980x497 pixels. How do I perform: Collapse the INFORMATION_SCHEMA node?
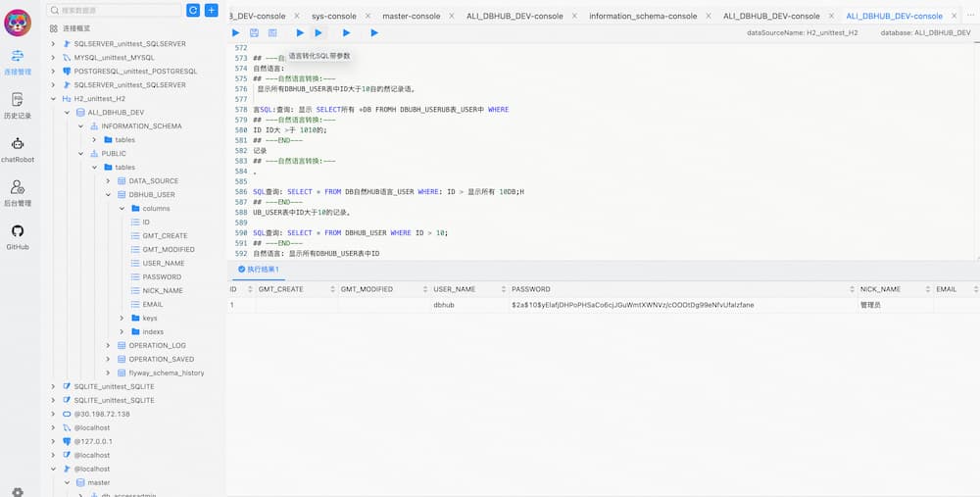80,126
